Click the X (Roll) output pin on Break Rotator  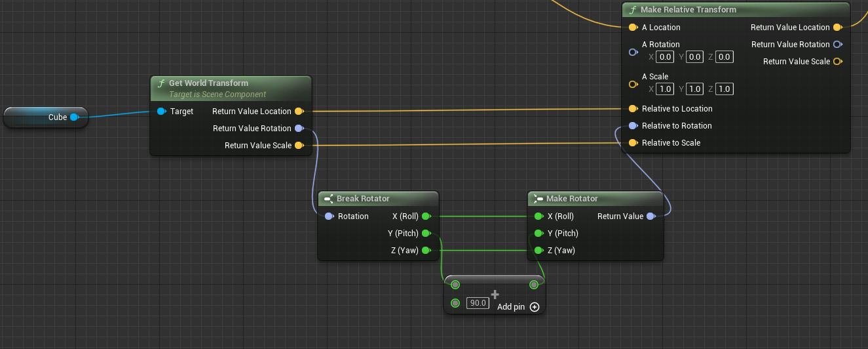(426, 216)
